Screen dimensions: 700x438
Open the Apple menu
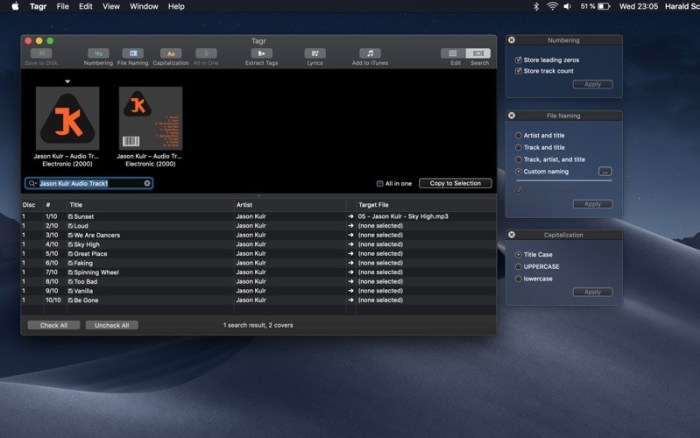[x=15, y=6]
